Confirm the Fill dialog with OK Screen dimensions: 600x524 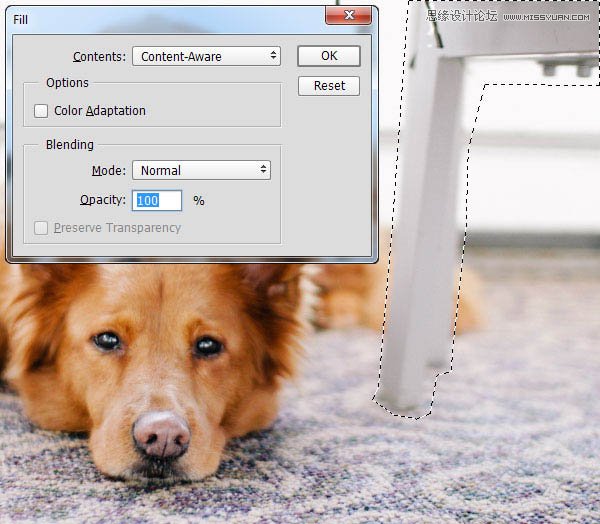pyautogui.click(x=329, y=56)
